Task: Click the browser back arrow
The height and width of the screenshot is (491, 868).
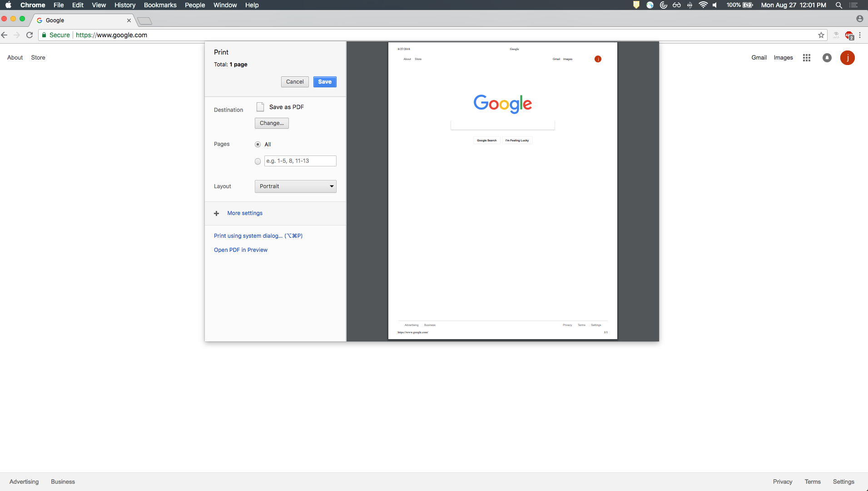Action: coord(5,35)
